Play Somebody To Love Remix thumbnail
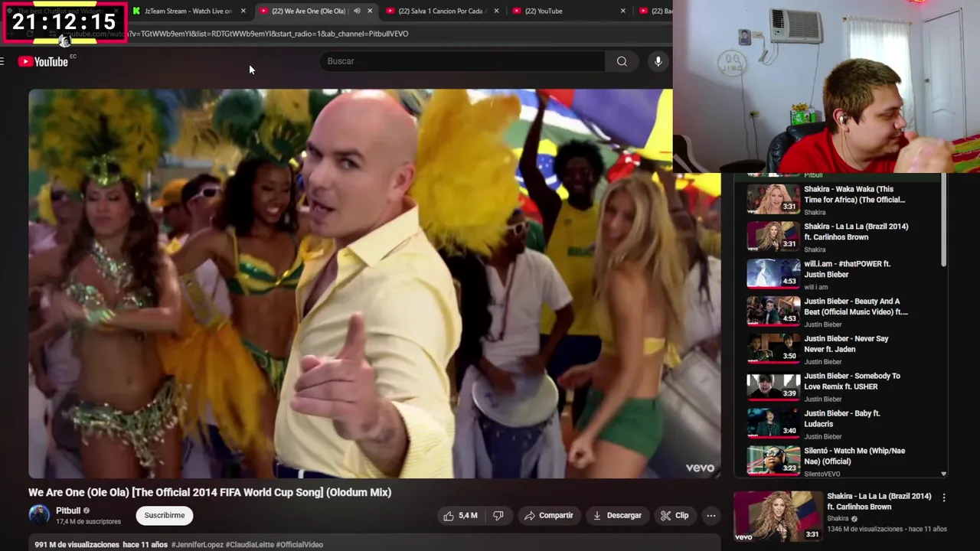 [x=773, y=386]
